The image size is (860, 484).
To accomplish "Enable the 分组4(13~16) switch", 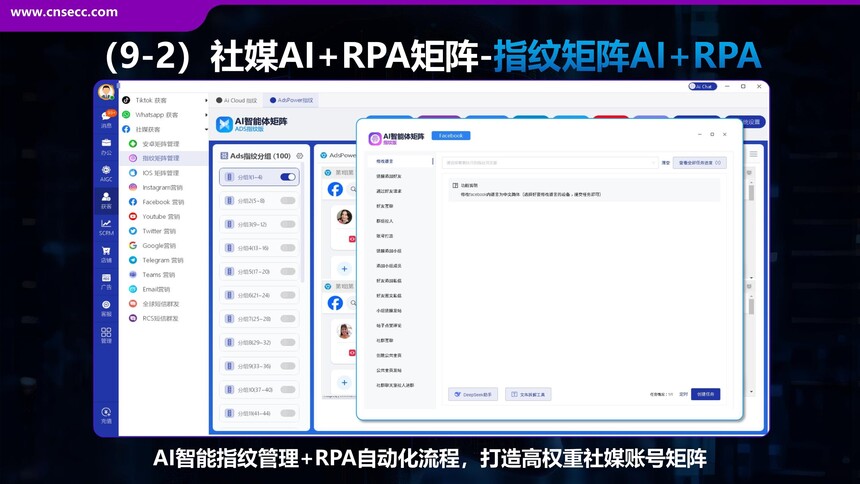I will click(287, 247).
